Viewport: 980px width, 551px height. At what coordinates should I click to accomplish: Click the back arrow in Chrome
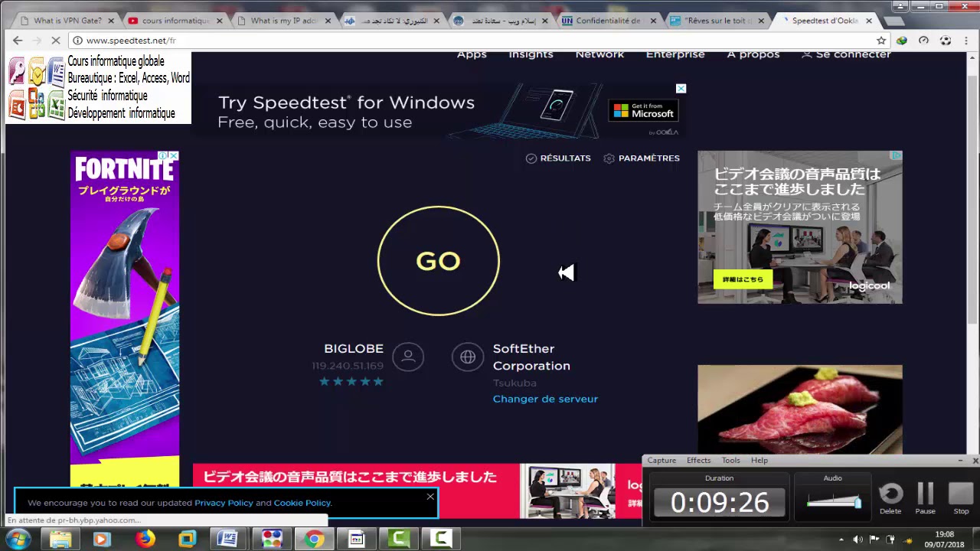coord(18,41)
